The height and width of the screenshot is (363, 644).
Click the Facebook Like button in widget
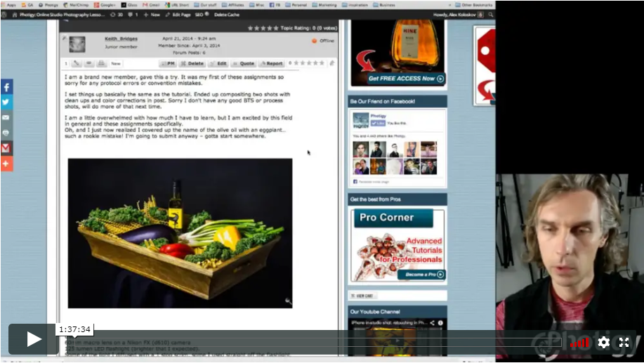coord(377,123)
